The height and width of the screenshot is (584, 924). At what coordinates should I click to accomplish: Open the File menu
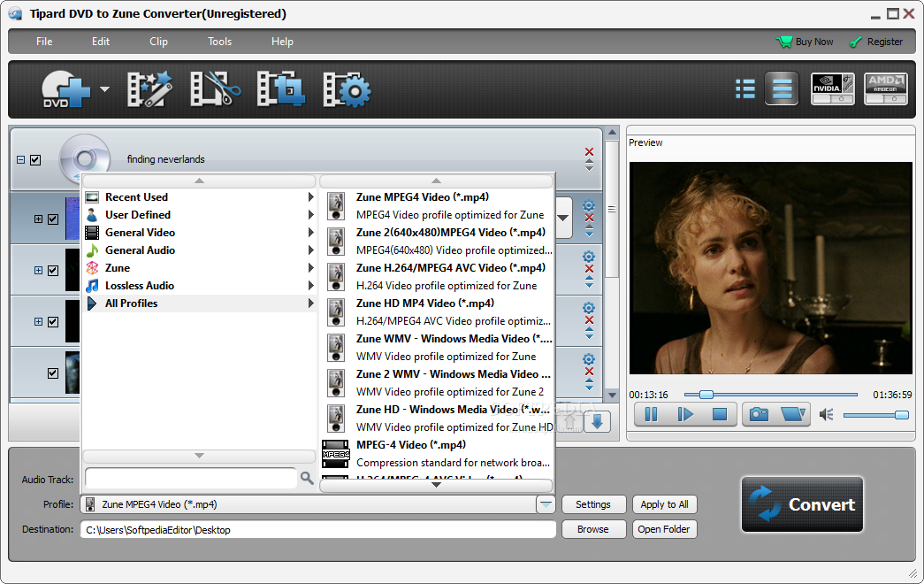(44, 42)
